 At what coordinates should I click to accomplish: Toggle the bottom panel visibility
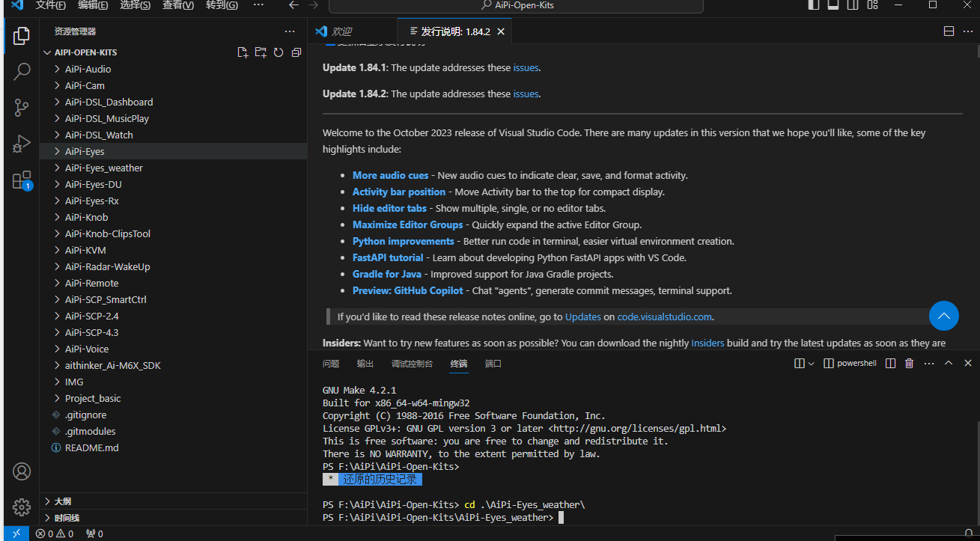point(833,5)
